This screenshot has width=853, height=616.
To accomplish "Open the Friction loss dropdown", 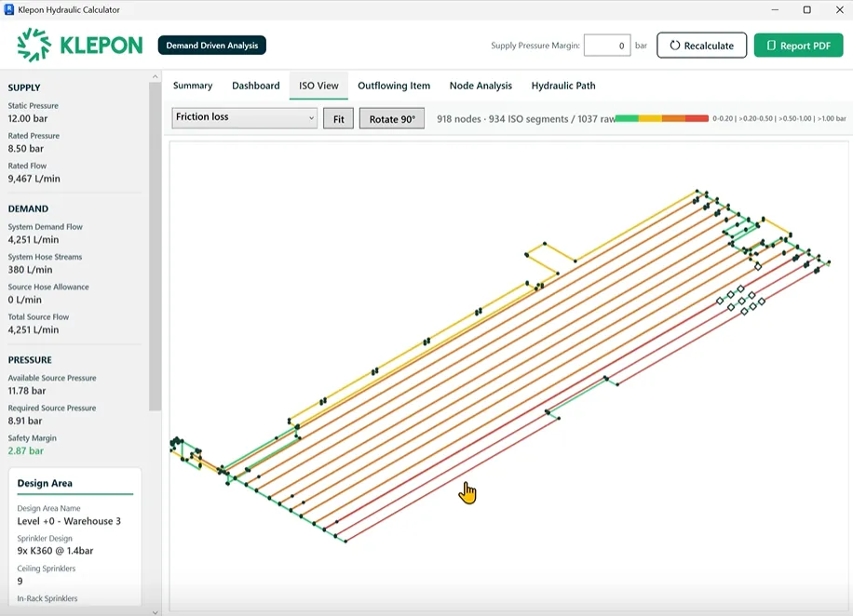I will tap(244, 117).
